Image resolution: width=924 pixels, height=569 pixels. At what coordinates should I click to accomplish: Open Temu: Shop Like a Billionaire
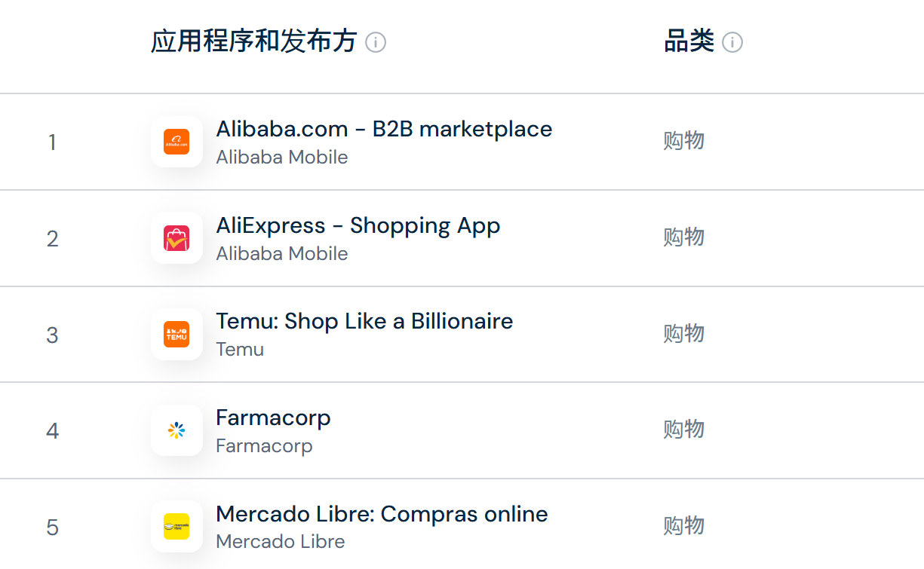364,321
